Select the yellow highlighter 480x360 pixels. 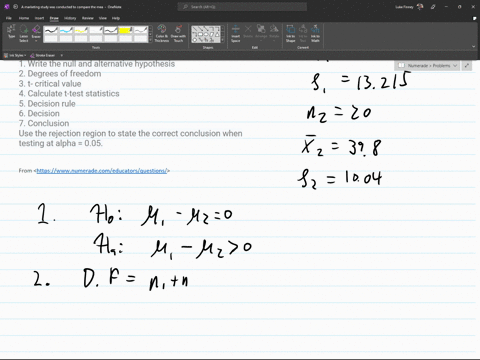click(x=126, y=30)
